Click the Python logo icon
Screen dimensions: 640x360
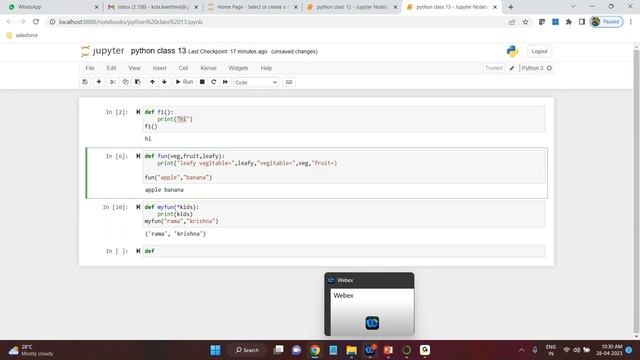pos(512,51)
